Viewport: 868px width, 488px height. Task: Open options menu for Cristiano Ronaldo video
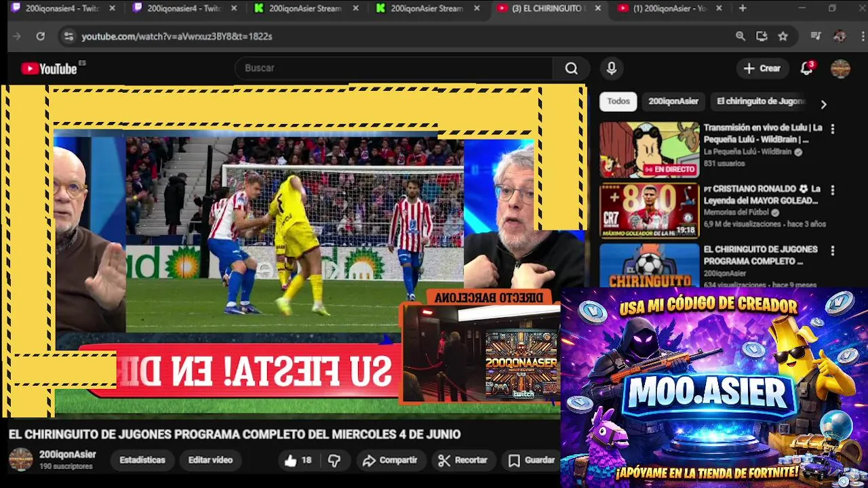point(833,190)
